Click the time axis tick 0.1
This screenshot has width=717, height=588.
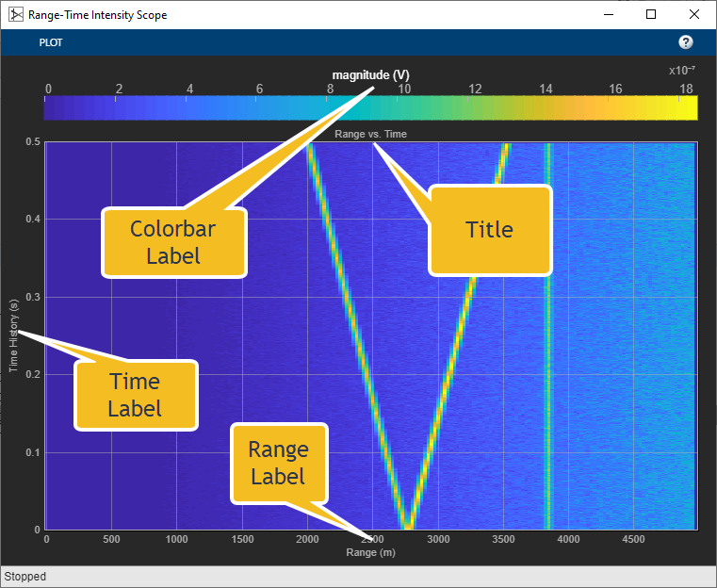tap(33, 452)
